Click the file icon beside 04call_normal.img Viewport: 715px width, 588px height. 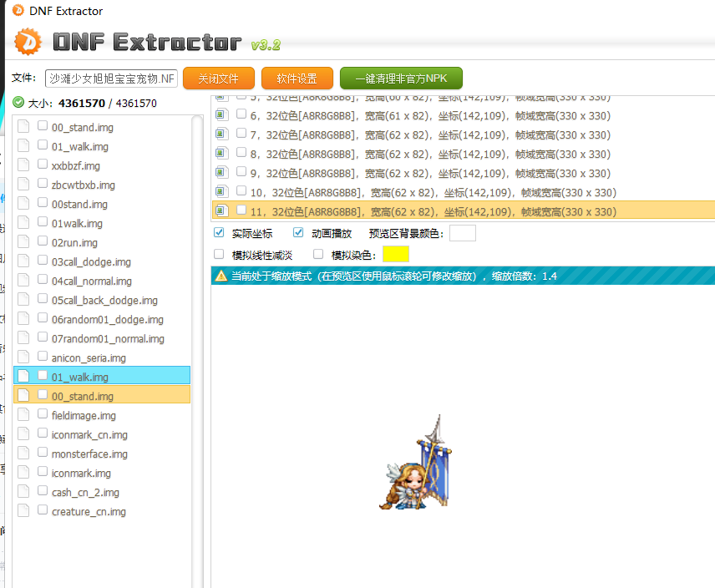pyautogui.click(x=23, y=280)
